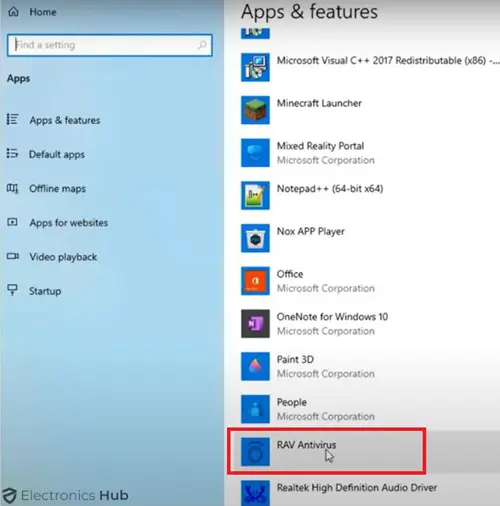
Task: Click Microsoft Corporation under Paint 3D
Action: coord(326,374)
